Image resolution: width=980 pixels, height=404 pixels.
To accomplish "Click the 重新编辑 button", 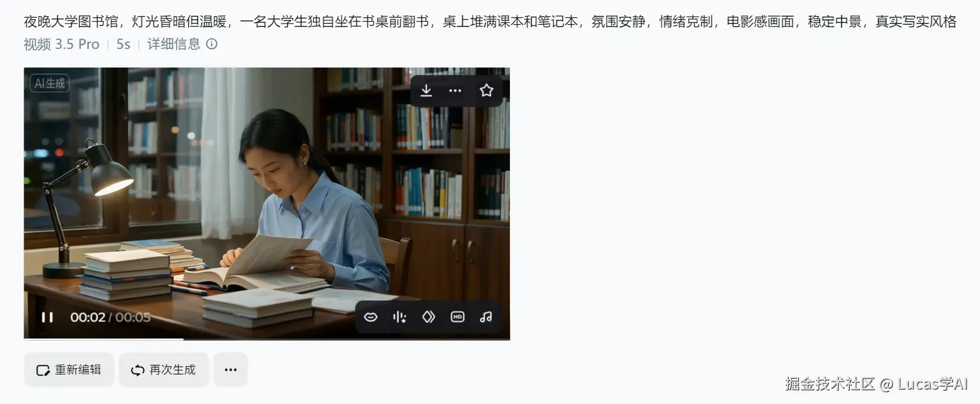I will click(x=69, y=370).
